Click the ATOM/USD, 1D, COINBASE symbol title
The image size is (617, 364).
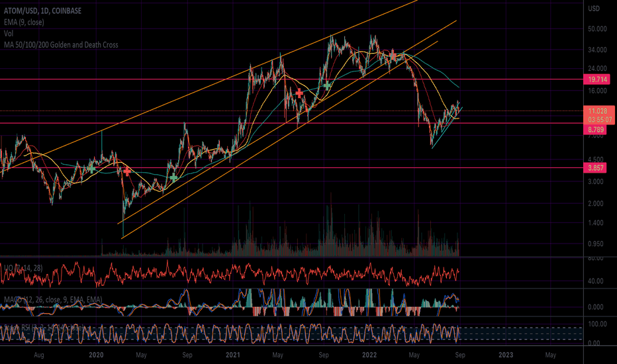[x=42, y=11]
